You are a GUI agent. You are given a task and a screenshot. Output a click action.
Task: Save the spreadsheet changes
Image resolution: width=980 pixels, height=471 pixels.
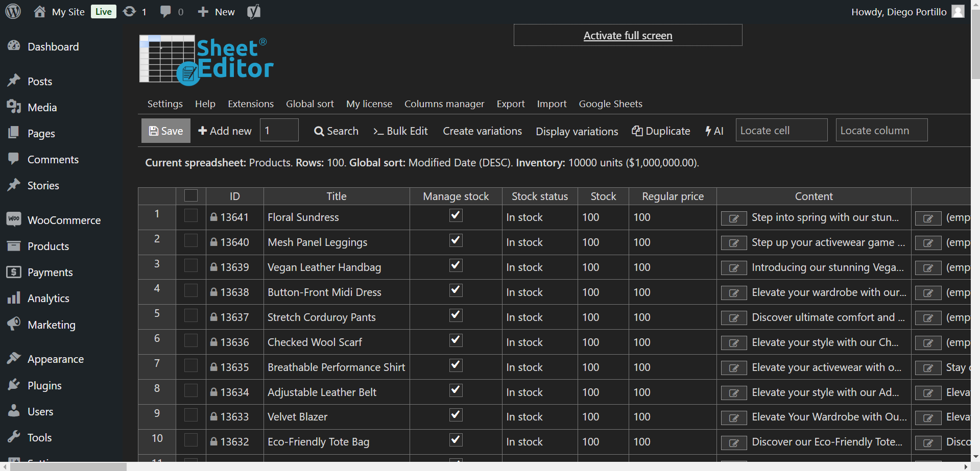[x=166, y=131]
